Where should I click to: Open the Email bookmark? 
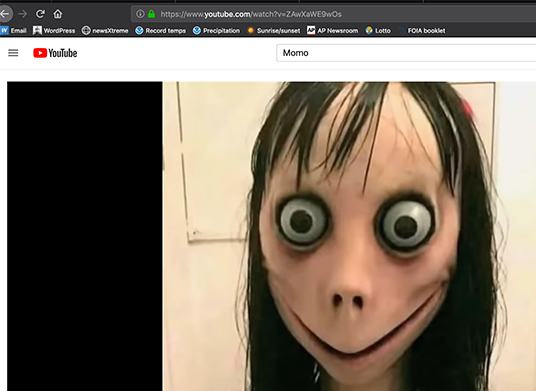14,31
